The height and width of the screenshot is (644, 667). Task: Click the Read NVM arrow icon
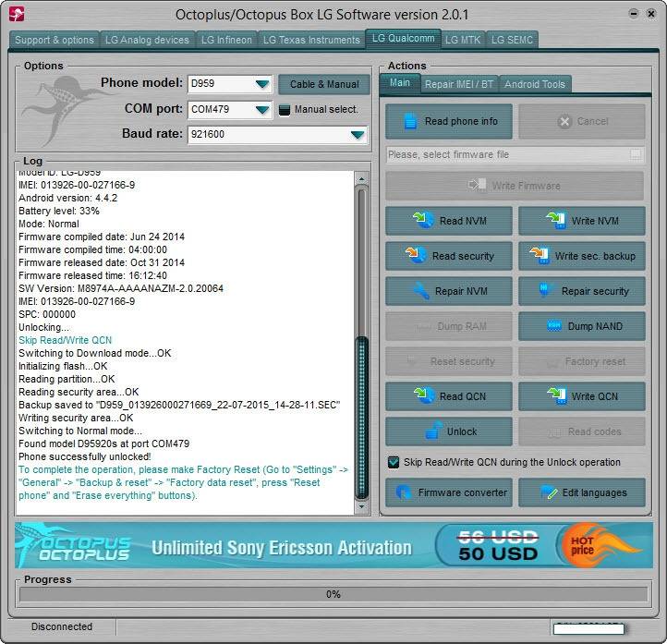(x=423, y=220)
